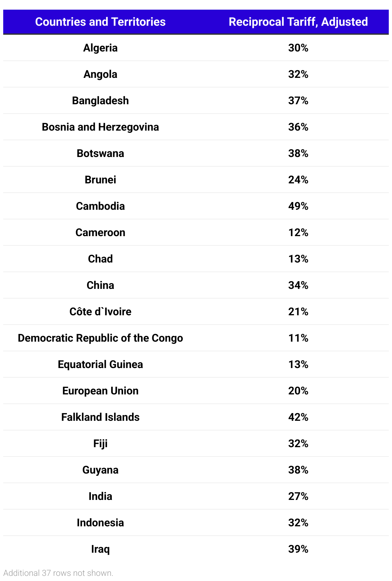The image size is (392, 581).
Task: Select the European Union row
Action: click(x=196, y=391)
